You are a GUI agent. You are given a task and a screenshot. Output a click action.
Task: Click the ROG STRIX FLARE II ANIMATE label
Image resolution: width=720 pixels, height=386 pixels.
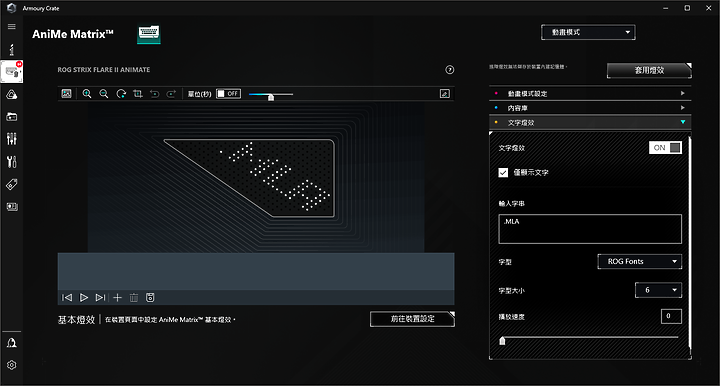tap(104, 70)
